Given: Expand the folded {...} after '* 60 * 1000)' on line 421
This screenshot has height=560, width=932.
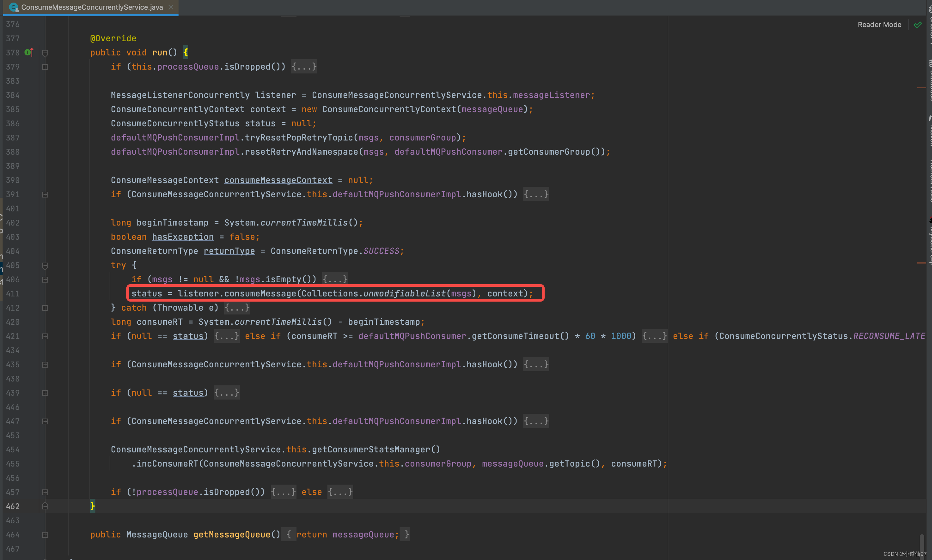Looking at the screenshot, I should tap(654, 336).
